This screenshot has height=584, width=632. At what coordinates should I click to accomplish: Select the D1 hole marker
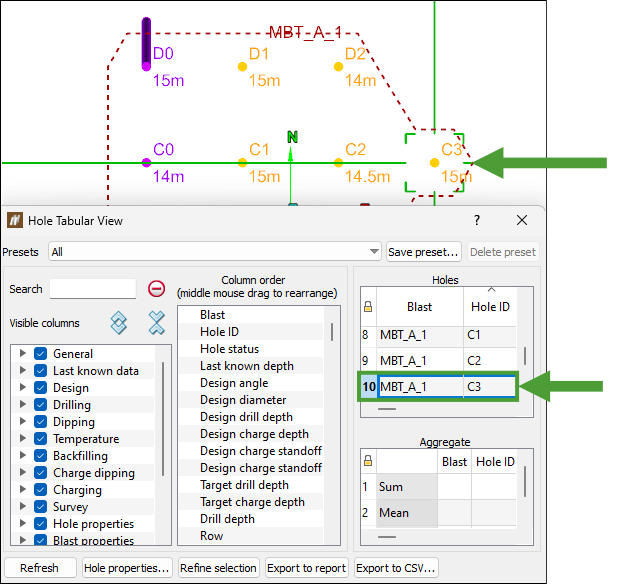[242, 67]
